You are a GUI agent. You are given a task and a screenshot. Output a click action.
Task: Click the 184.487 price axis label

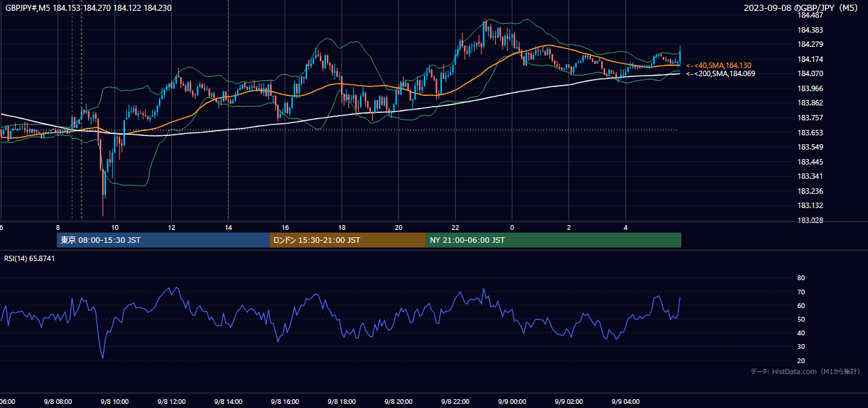810,16
